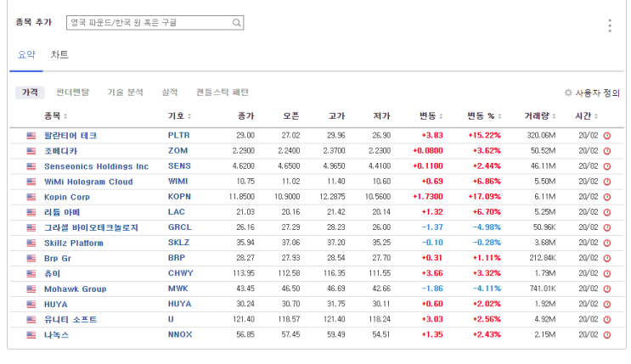Switch to the 요약 tab
Screen dimensions: 631x364
click(x=26, y=54)
